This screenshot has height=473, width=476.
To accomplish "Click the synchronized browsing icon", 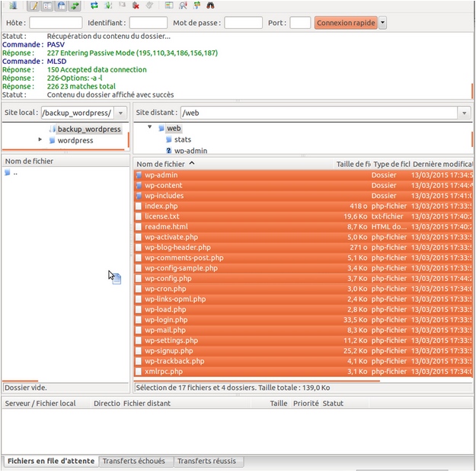I will 197,5.
